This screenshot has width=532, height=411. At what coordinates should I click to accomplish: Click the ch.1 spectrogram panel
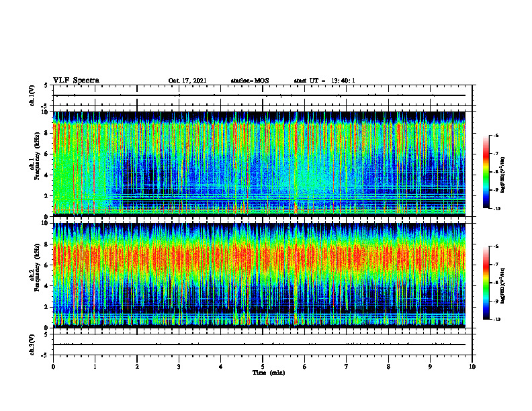259,164
